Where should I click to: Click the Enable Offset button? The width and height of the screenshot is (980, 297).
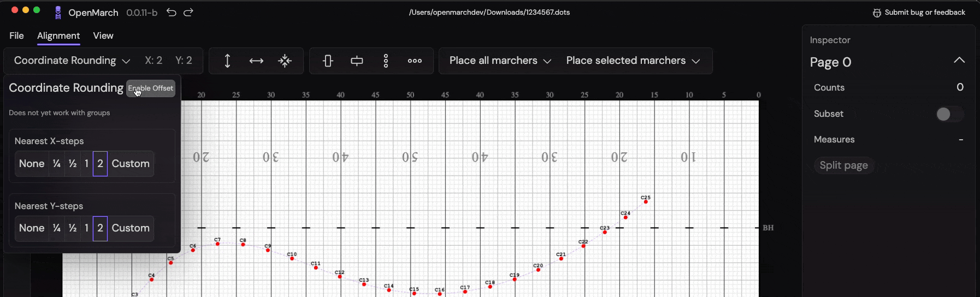(x=151, y=88)
